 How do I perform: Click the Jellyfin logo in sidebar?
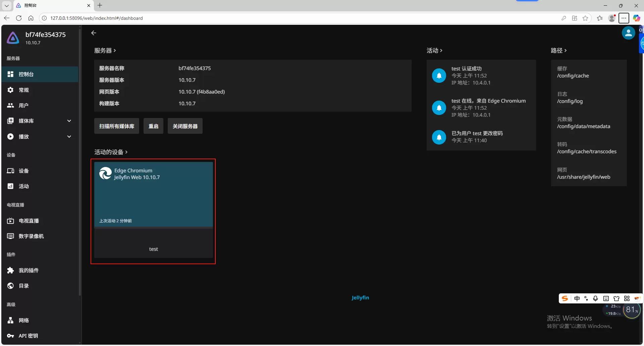pos(13,38)
